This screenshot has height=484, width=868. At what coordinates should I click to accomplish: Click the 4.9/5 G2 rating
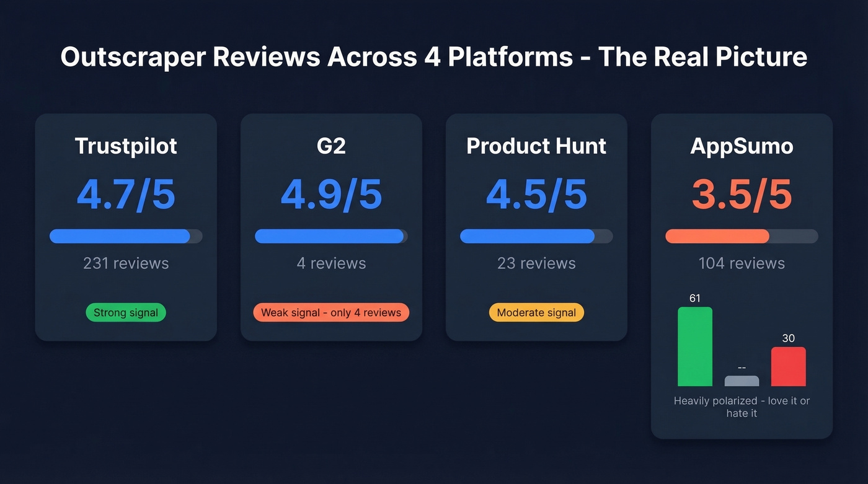[331, 194]
